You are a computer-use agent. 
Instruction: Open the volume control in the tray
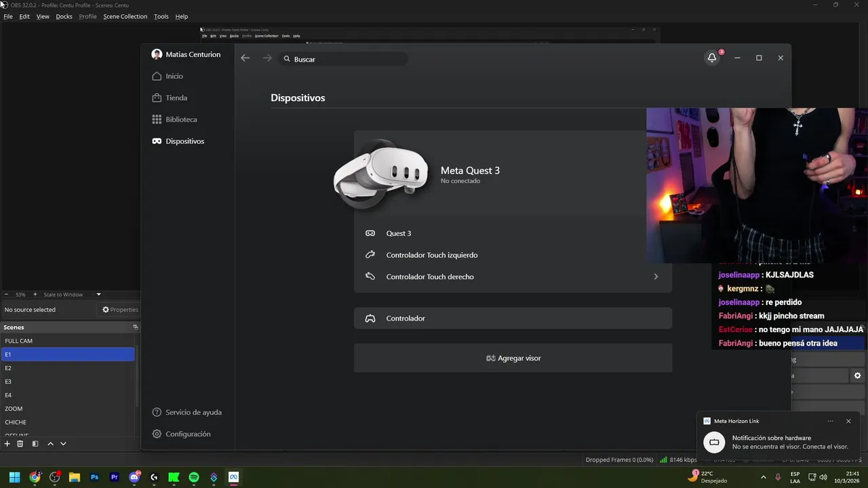point(823,477)
